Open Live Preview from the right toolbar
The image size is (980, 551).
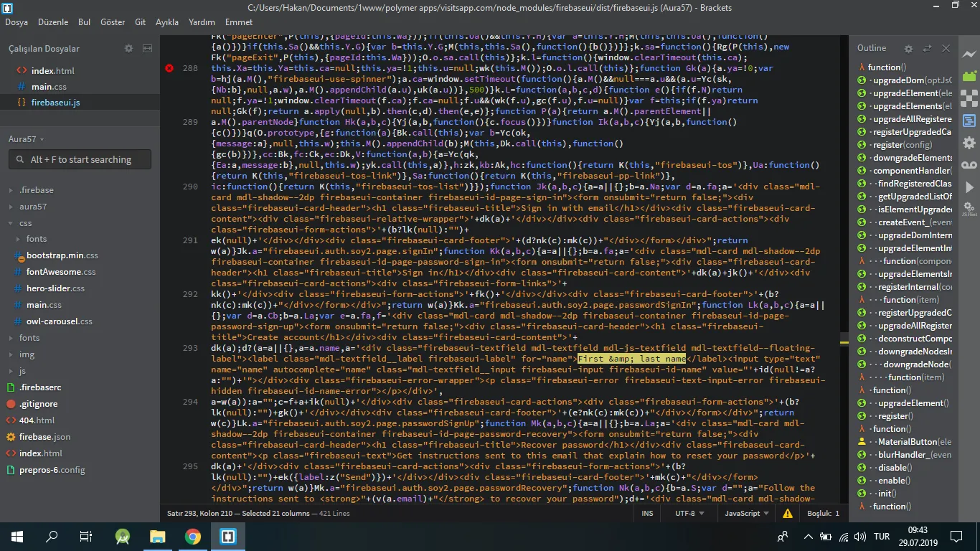969,54
